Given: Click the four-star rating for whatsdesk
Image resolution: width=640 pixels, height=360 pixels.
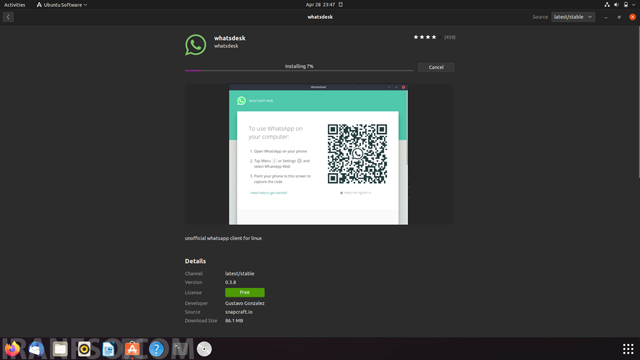Looking at the screenshot, I should [x=425, y=37].
